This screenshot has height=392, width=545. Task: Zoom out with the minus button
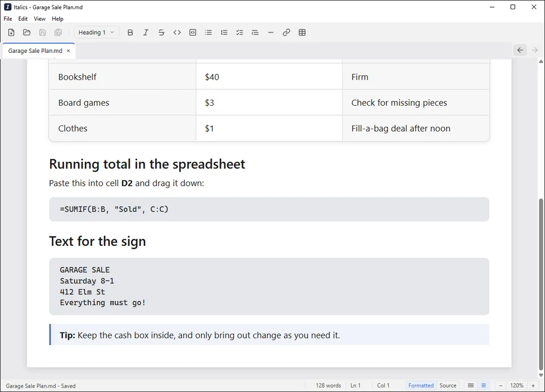[x=500, y=385]
